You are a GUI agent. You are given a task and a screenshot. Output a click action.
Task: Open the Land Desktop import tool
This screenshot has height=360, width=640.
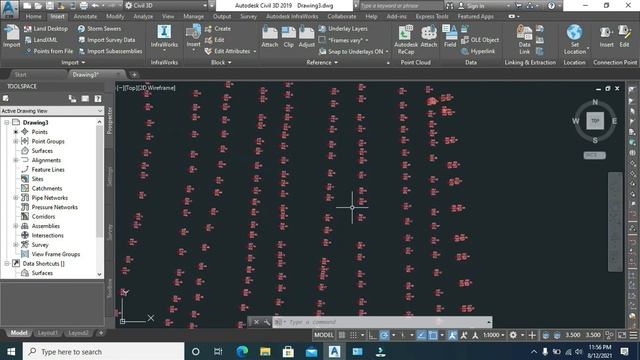click(46, 29)
